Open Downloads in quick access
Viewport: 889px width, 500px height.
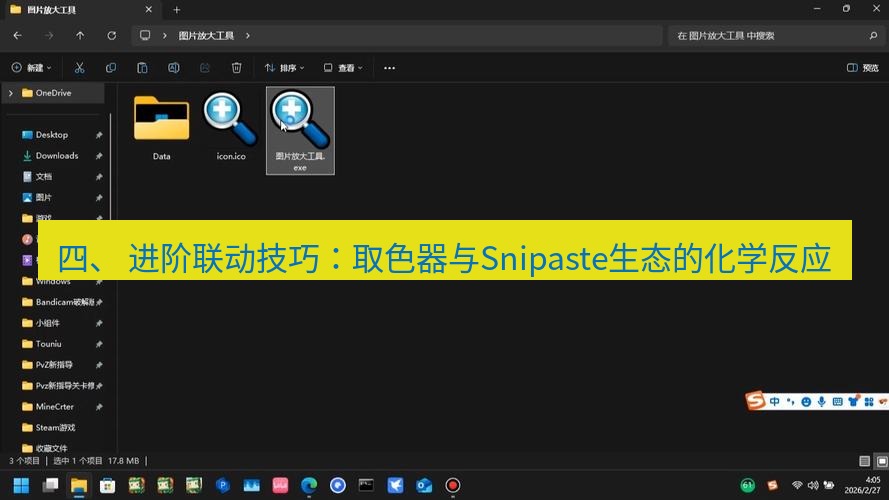57,156
